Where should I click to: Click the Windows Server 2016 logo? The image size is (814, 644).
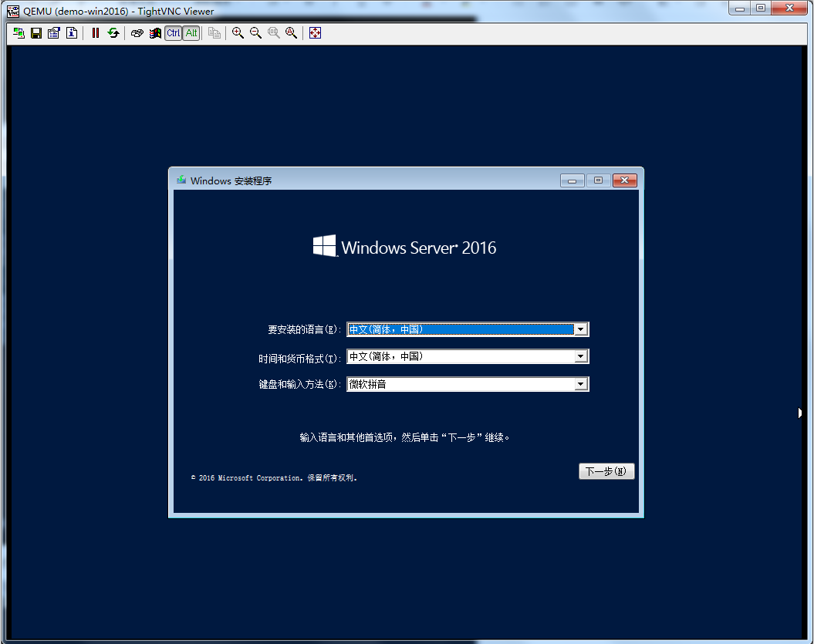[404, 247]
